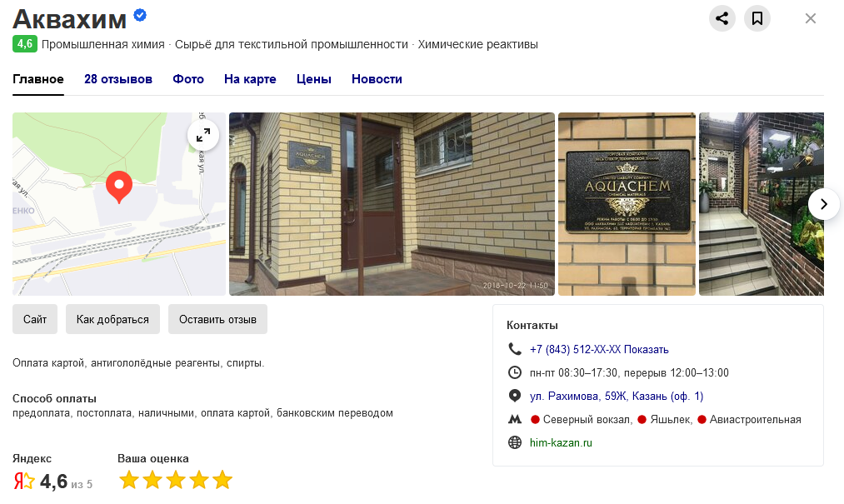Image resolution: width=844 pixels, height=504 pixels.
Task: Open the AQUACHEM plaque photo thumbnail
Action: (627, 204)
